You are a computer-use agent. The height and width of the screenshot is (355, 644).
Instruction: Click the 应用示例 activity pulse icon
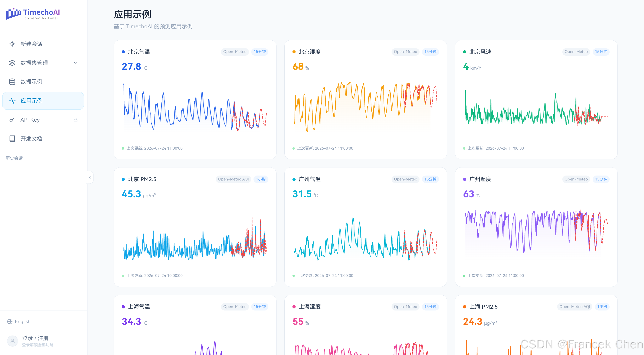12,101
